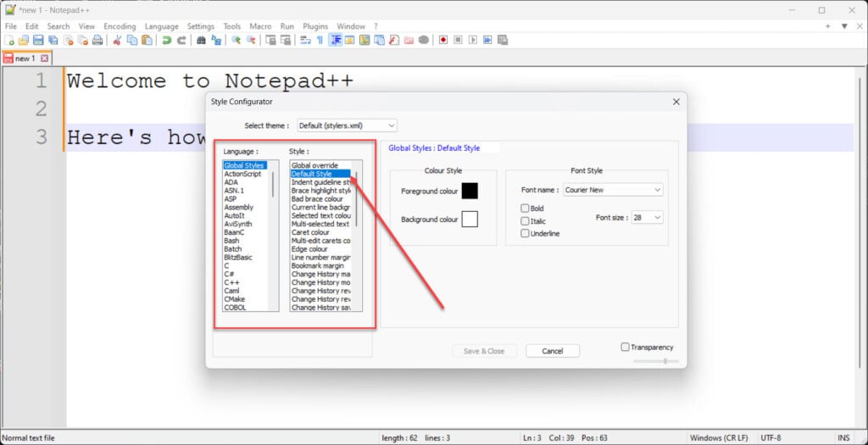Toggle synchronized vertical scrolling icon
This screenshot has height=445, width=868.
click(x=270, y=40)
